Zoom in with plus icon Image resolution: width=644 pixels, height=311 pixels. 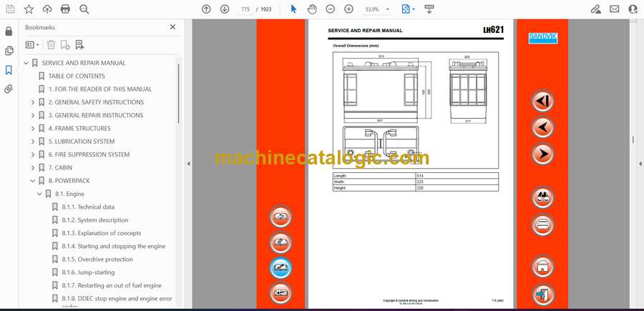[348, 9]
